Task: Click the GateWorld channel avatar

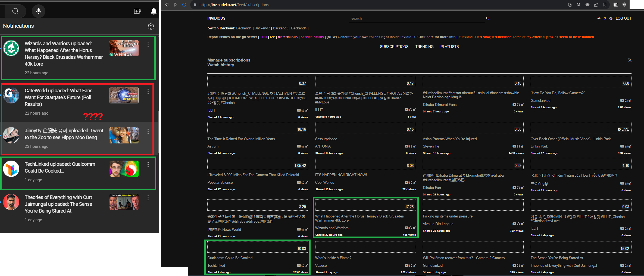Action: click(x=11, y=95)
